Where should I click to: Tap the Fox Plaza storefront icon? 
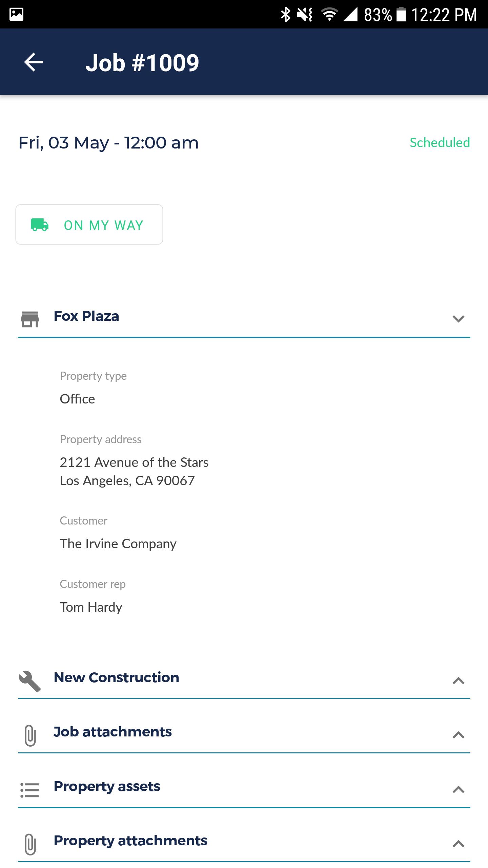pos(30,319)
